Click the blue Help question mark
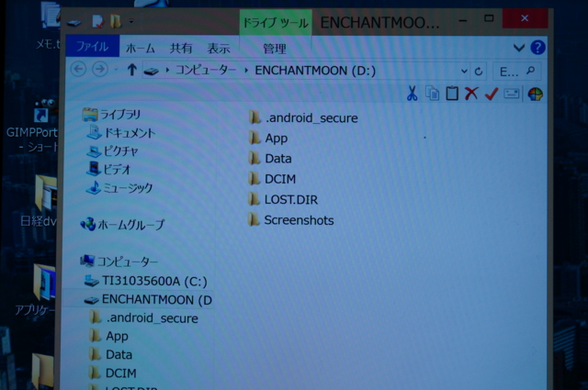Image resolution: width=588 pixels, height=390 pixels. pos(537,48)
